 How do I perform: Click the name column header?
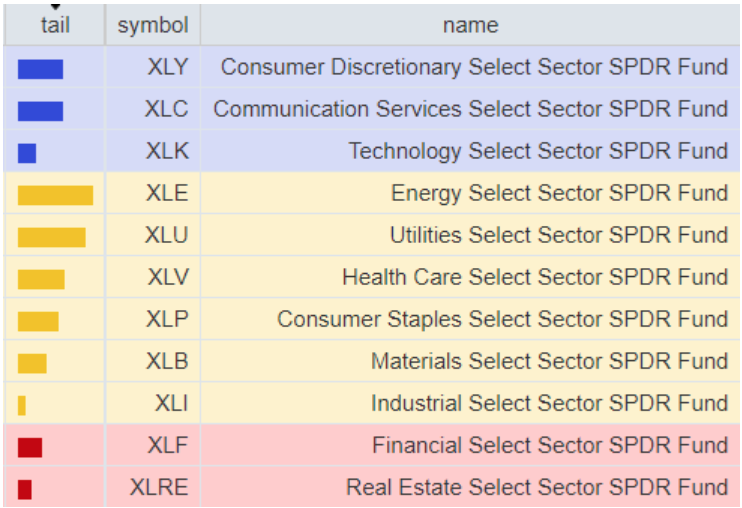tap(470, 25)
